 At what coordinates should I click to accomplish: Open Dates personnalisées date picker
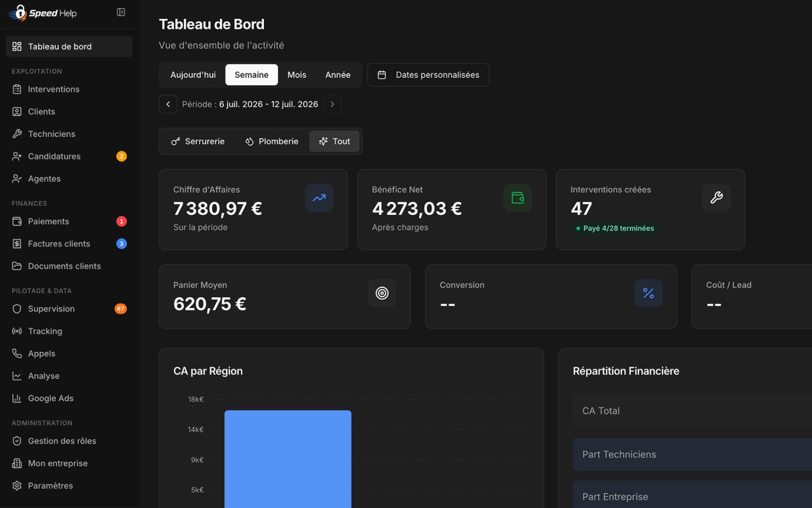click(428, 75)
